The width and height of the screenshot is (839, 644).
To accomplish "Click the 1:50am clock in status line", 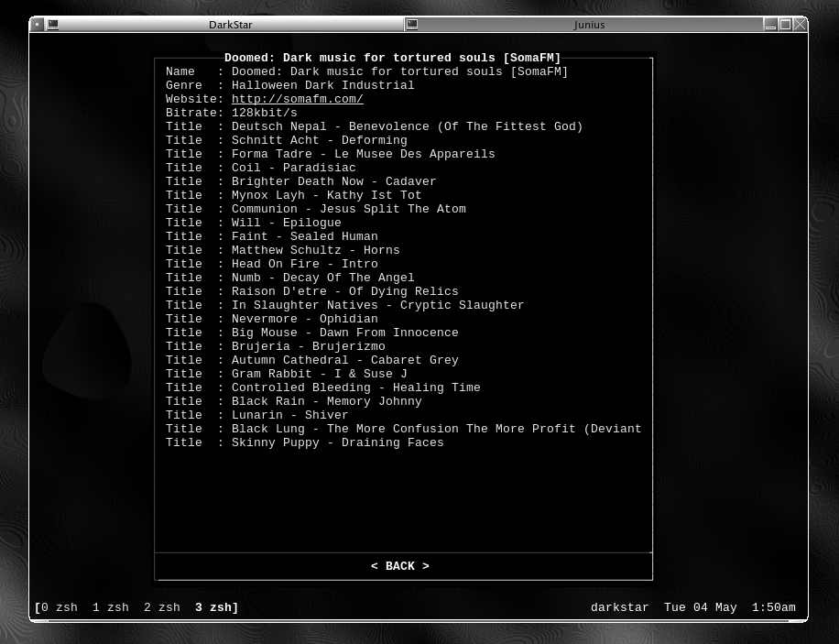I will point(773,607).
